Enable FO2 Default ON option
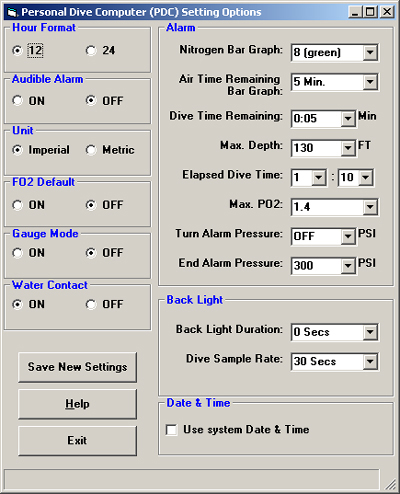This screenshot has width=400, height=494. point(17,205)
